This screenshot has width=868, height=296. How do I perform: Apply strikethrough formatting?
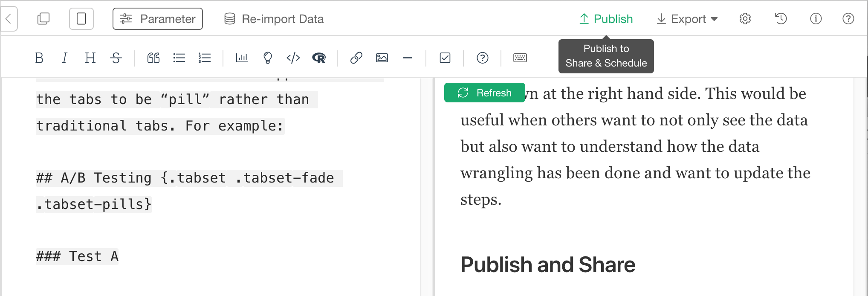pyautogui.click(x=116, y=58)
